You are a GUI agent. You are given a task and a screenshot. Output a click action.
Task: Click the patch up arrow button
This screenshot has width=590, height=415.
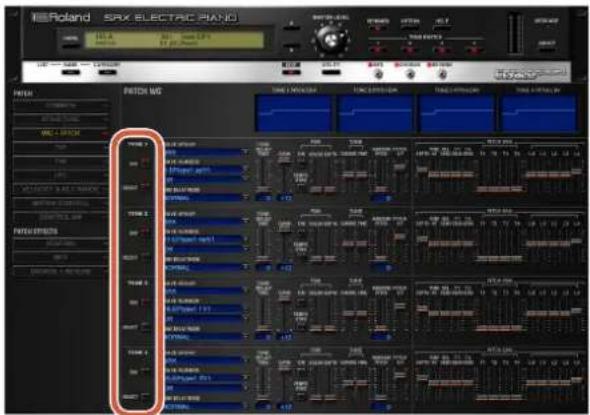292,27
